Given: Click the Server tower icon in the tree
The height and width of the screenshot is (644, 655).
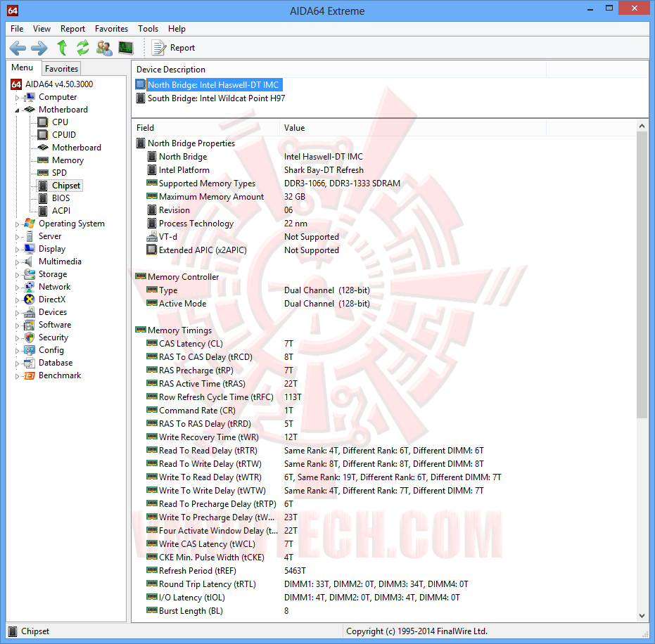Looking at the screenshot, I should [x=30, y=236].
